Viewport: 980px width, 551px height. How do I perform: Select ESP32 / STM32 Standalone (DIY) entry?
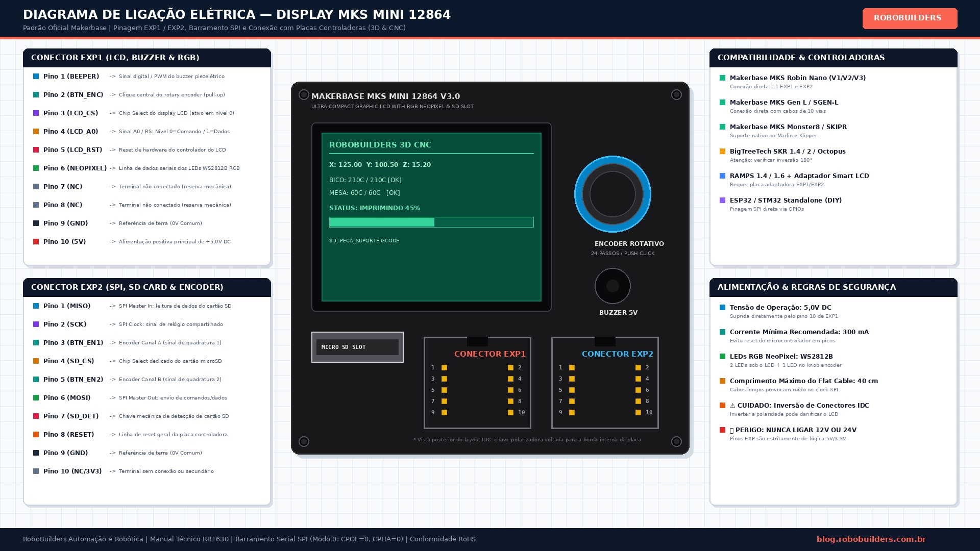pyautogui.click(x=786, y=201)
